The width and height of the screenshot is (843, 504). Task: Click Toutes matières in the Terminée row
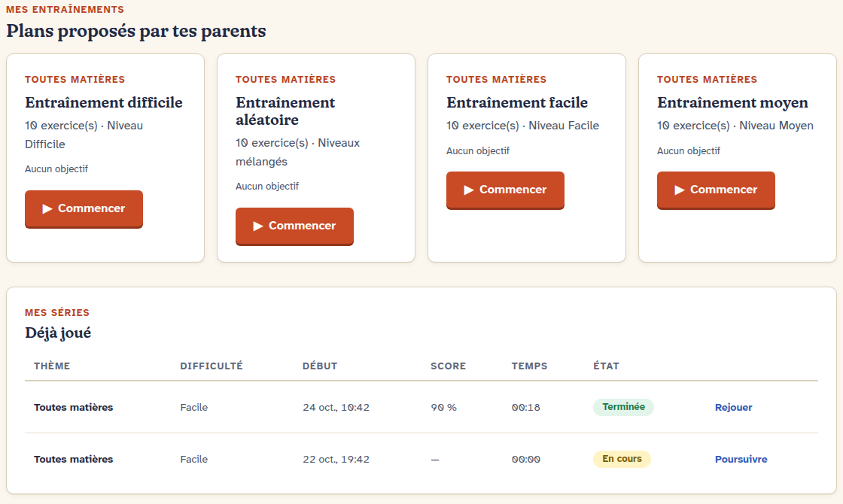(x=74, y=407)
